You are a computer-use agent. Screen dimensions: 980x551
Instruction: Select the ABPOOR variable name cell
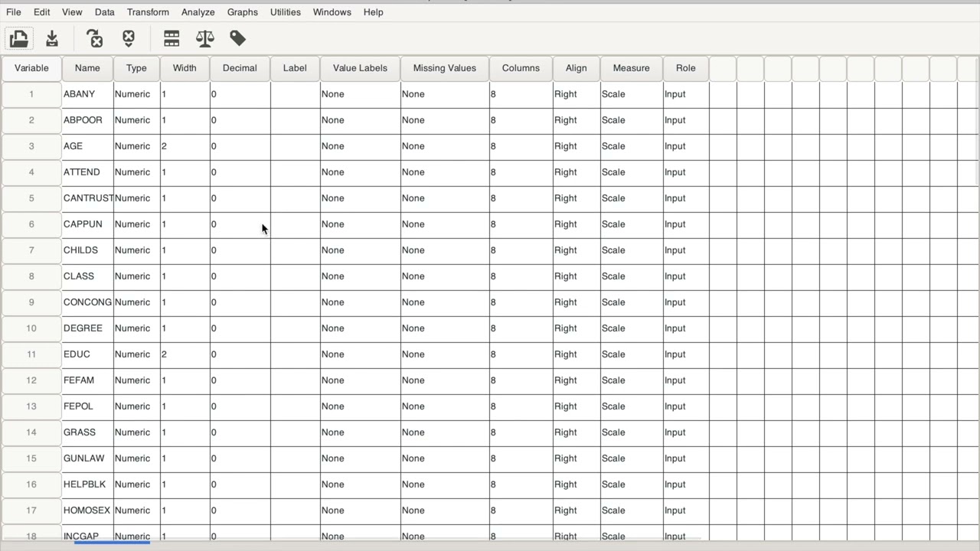[87, 120]
